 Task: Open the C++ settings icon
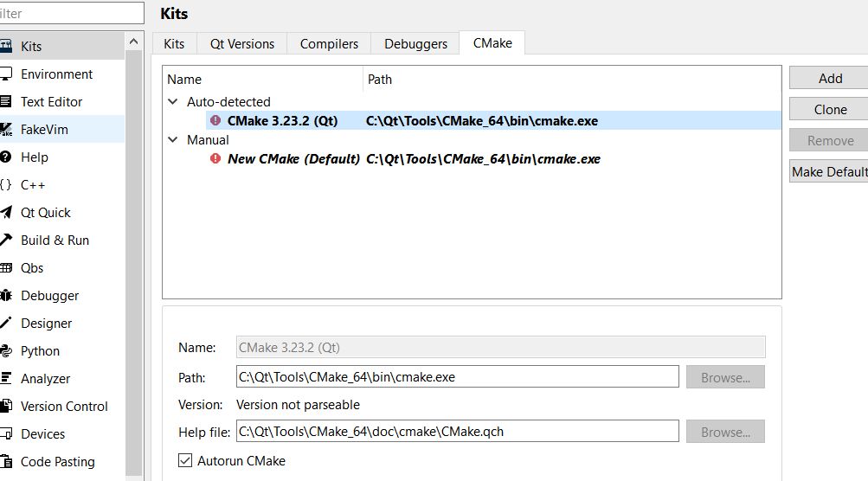pos(5,184)
